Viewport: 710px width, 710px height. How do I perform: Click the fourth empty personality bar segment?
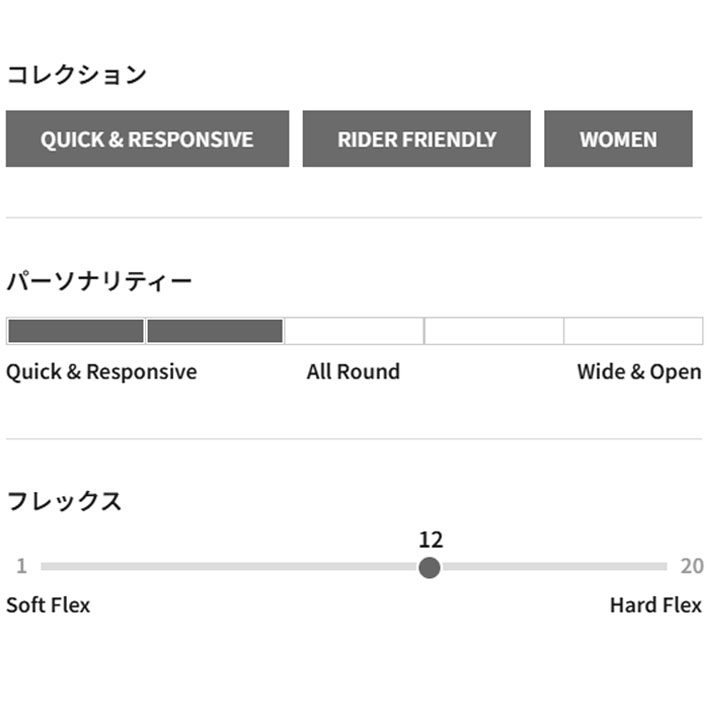(x=494, y=331)
